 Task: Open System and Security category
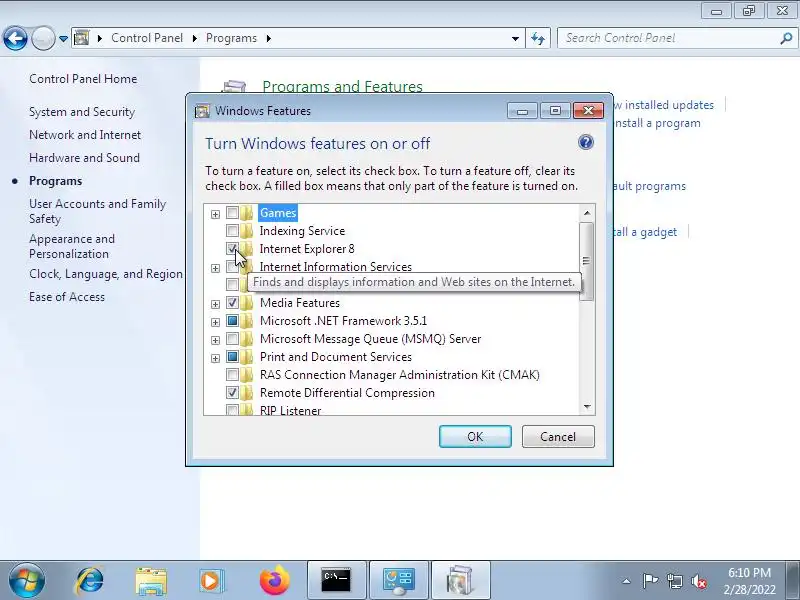(x=82, y=112)
